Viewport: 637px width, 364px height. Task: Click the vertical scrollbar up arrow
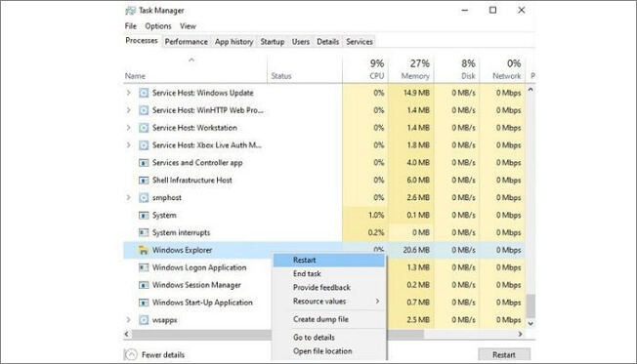point(531,89)
